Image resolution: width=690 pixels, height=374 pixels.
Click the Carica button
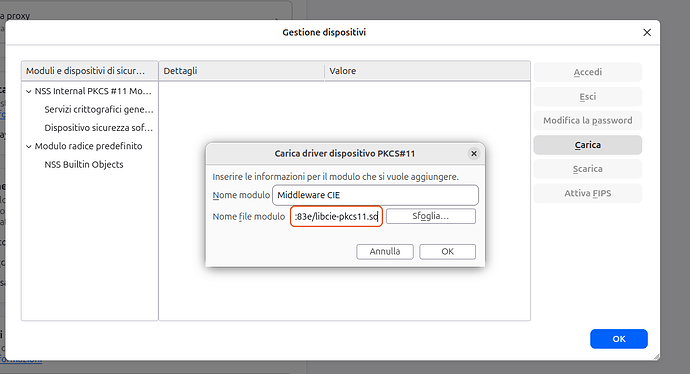[x=587, y=145]
